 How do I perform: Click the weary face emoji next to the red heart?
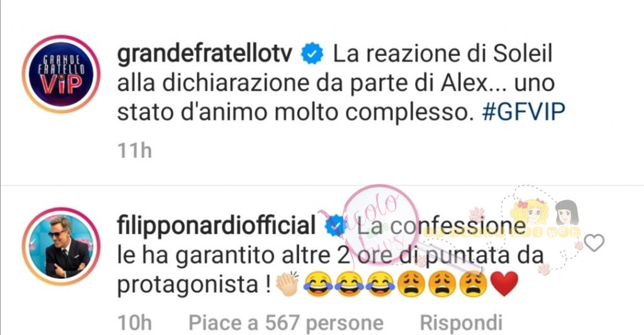(x=473, y=284)
